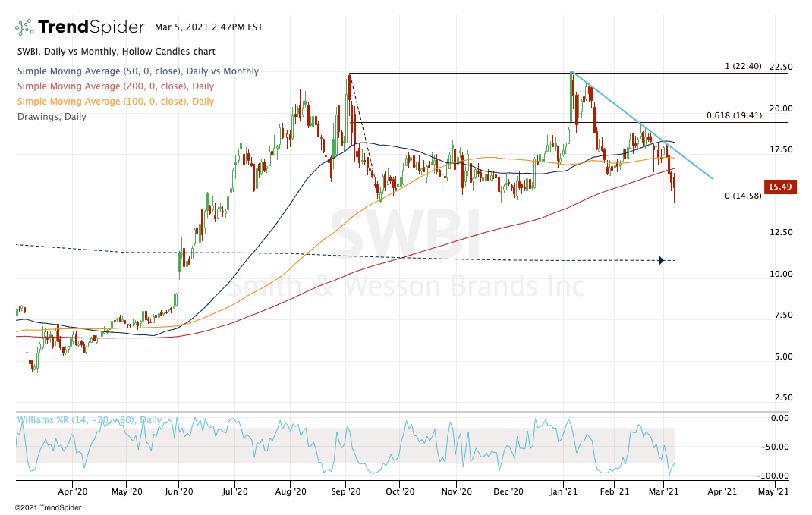812x515 pixels.
Task: Click the Apr '20 date axis label
Action: pos(73,491)
